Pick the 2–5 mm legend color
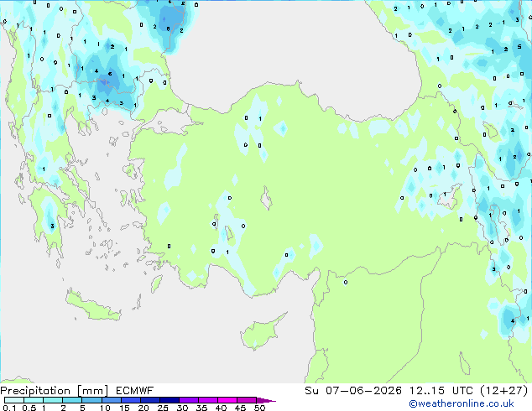Screen dimensions: 532x411 coord(72,400)
